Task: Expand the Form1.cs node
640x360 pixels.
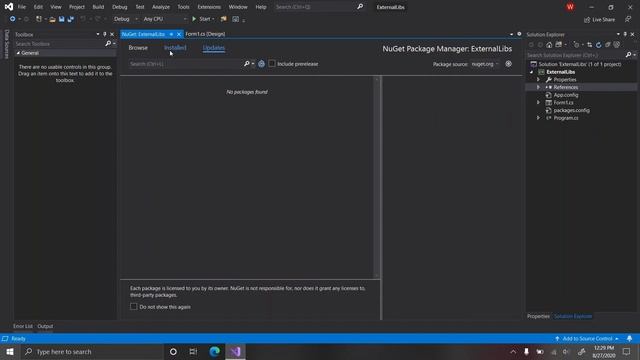Action: 538,102
